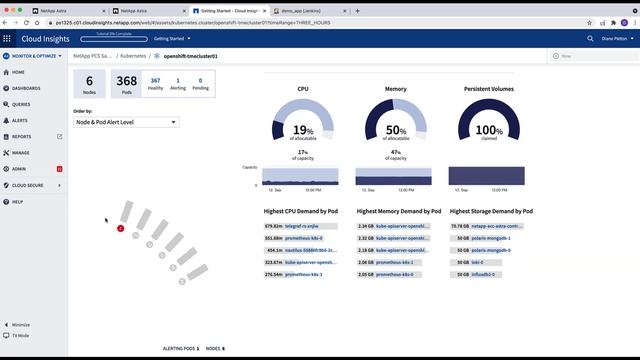Open Dashboards from the sidebar
Image resolution: width=640 pixels, height=360 pixels.
(x=26, y=88)
